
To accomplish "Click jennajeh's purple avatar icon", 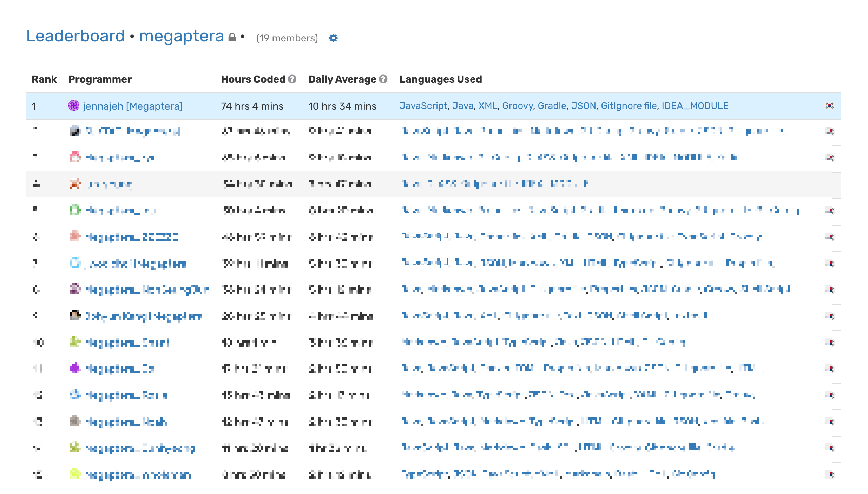I will point(74,105).
